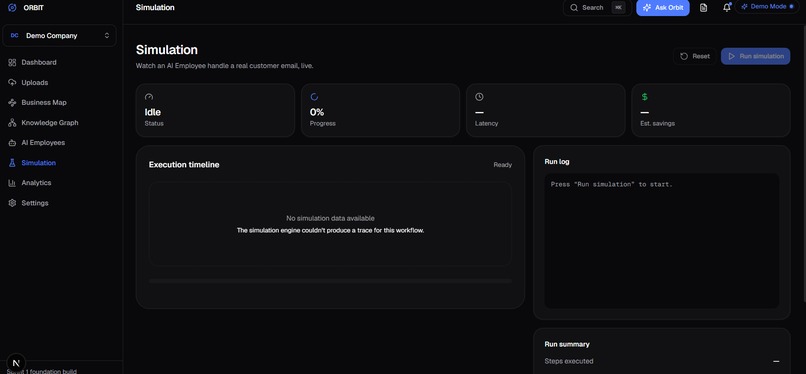Screen dimensions: 806x374
Task: Click the Run log text area
Action: [662, 241]
